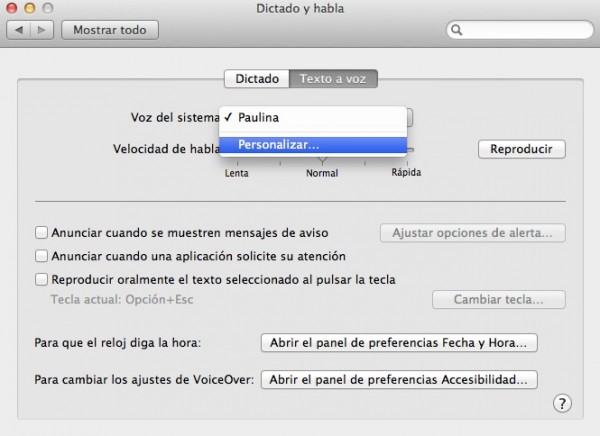
Task: Choose Paulina voice from the menu
Action: (313, 118)
